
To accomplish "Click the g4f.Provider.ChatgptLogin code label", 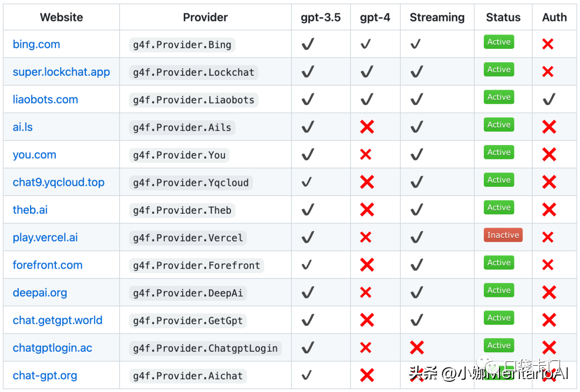I will coord(205,349).
